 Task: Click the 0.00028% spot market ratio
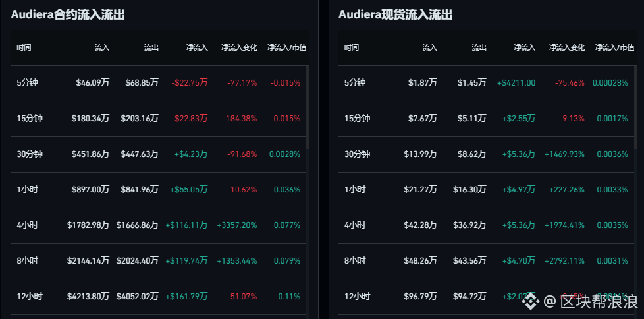[610, 83]
